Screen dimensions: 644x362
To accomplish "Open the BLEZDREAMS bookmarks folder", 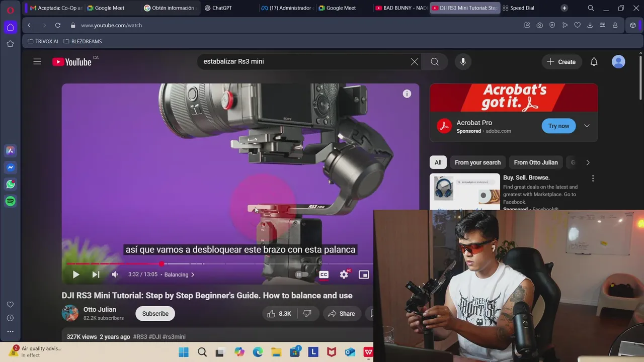I will 83,41.
